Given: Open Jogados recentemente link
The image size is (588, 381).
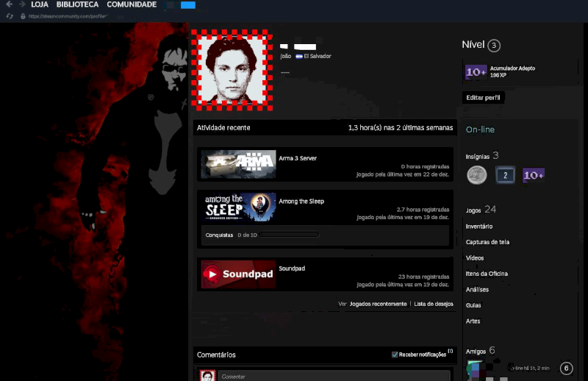Looking at the screenshot, I should coord(378,304).
